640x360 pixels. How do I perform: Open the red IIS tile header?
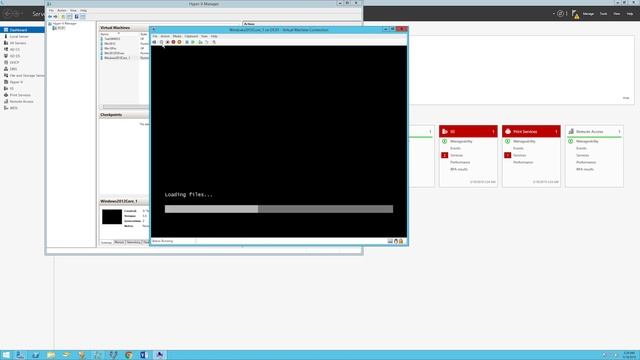click(x=468, y=131)
